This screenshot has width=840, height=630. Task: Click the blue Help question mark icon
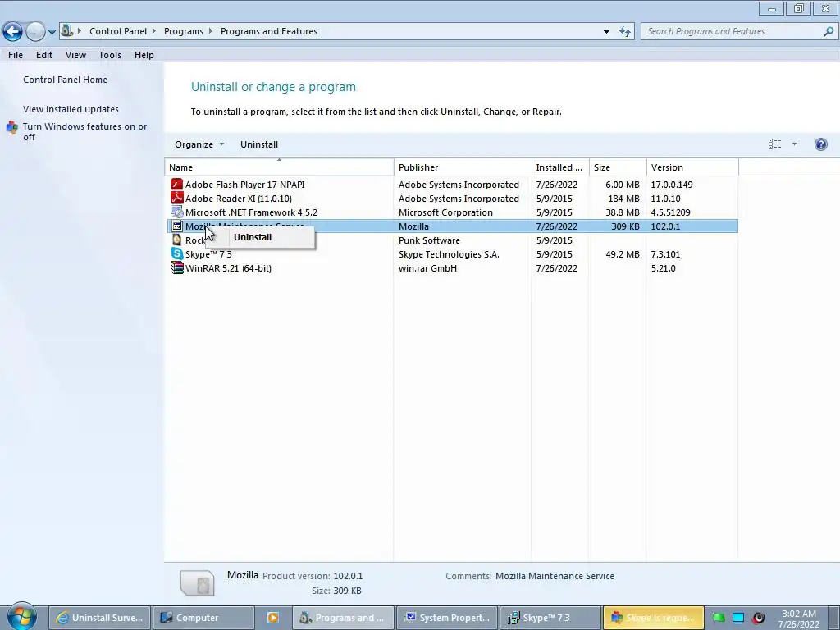point(820,144)
